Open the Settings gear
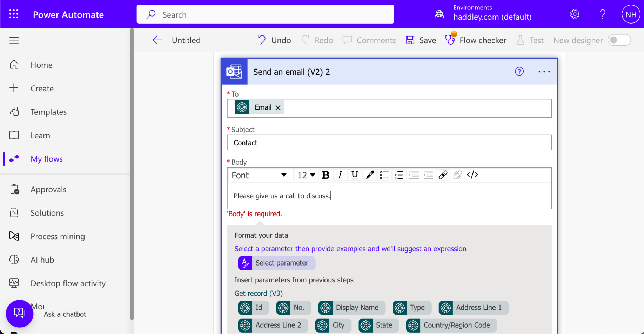 575,14
